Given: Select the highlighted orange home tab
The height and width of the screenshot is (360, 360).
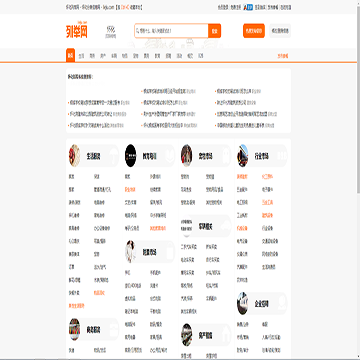Looking at the screenshot, I should [70, 56].
